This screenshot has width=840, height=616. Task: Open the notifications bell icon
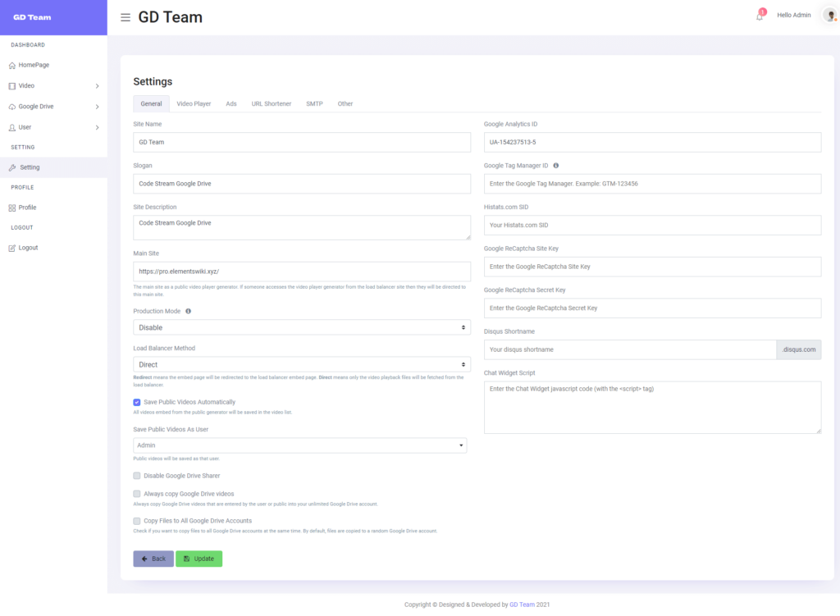pos(760,16)
